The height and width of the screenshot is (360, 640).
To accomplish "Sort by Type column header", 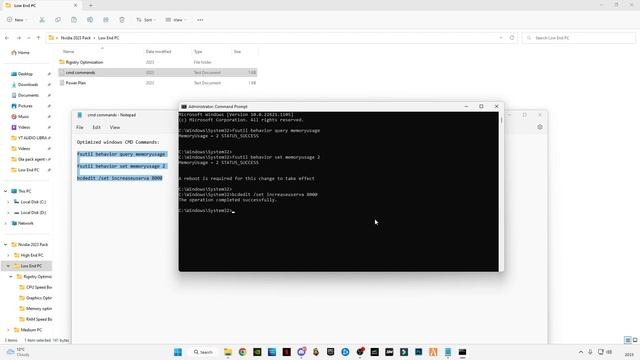I will [198, 51].
